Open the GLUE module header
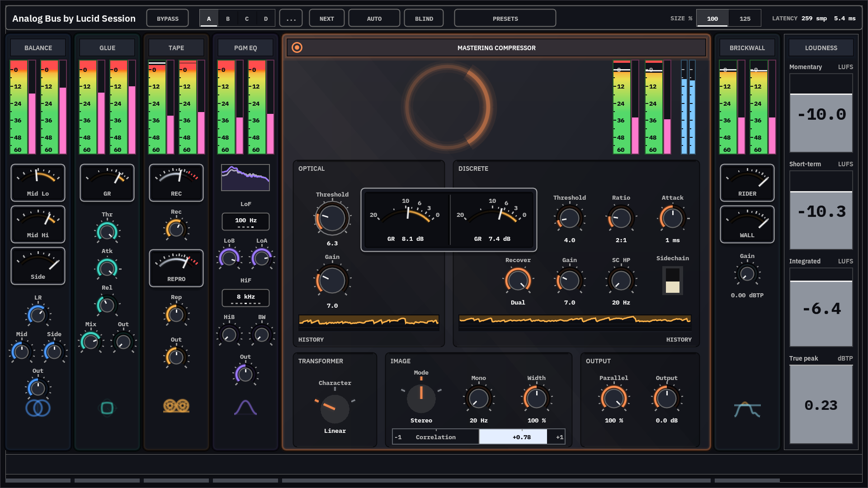Image resolution: width=868 pixels, height=488 pixels. point(107,47)
